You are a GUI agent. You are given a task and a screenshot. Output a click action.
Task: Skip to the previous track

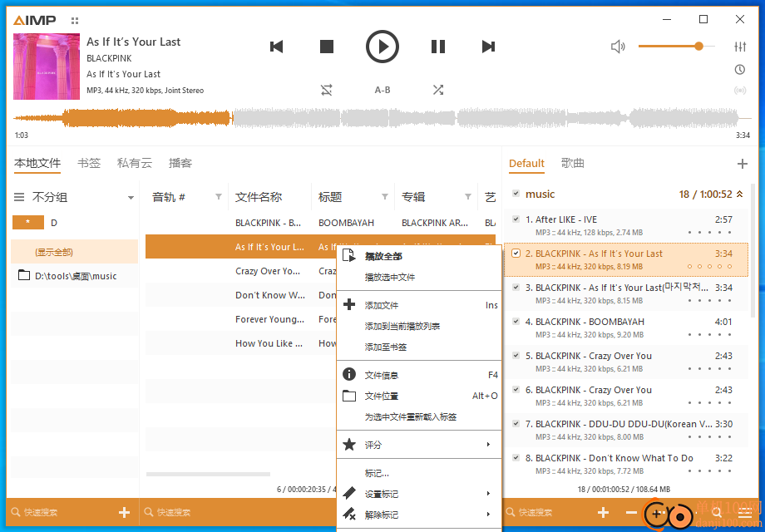[277, 47]
